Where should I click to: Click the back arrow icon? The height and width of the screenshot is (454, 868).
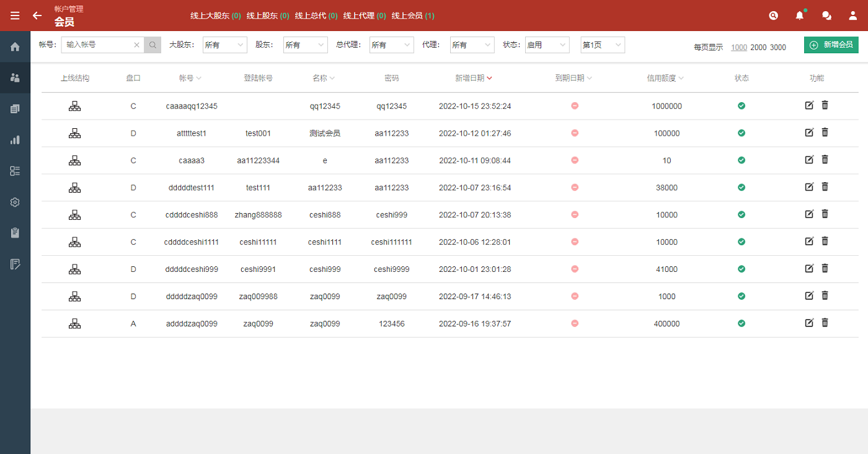pyautogui.click(x=37, y=15)
